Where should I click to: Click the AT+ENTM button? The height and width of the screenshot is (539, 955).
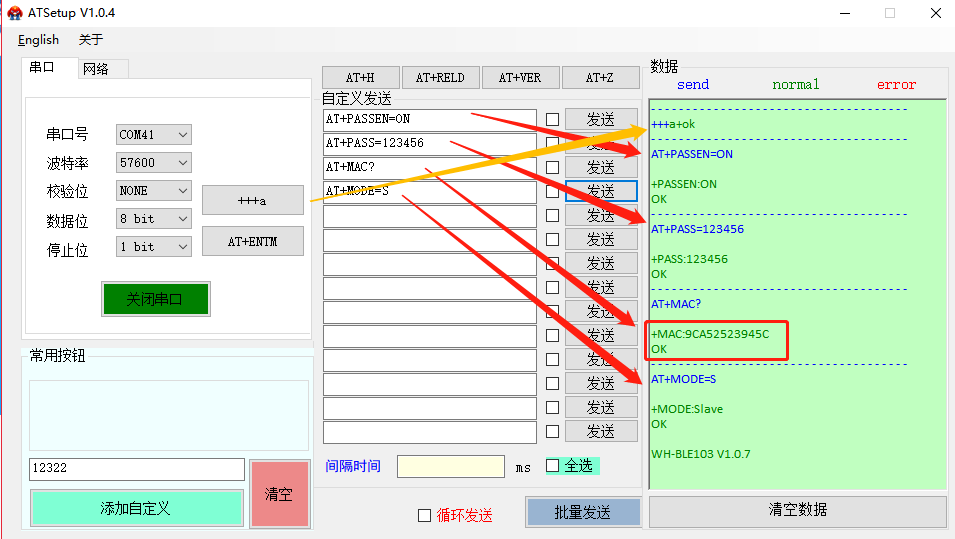(252, 241)
